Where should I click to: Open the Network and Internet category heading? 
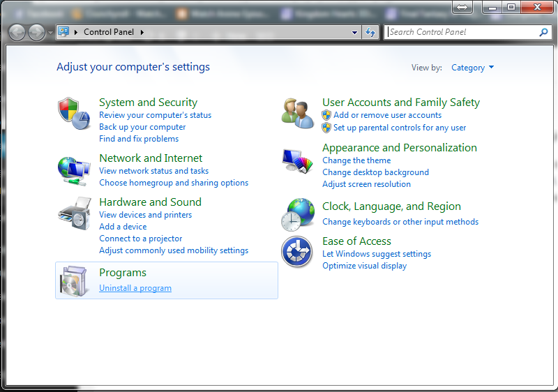pos(151,158)
